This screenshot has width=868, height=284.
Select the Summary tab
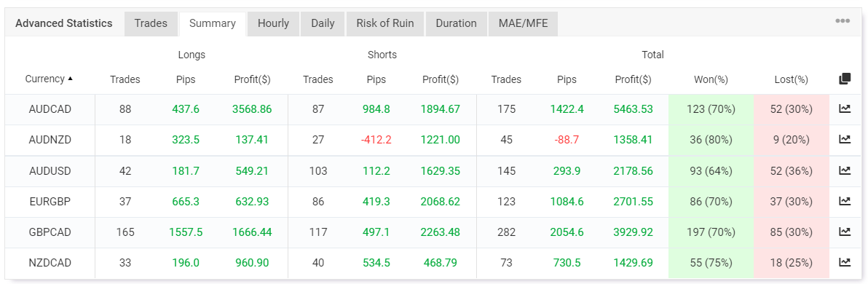[x=213, y=24]
